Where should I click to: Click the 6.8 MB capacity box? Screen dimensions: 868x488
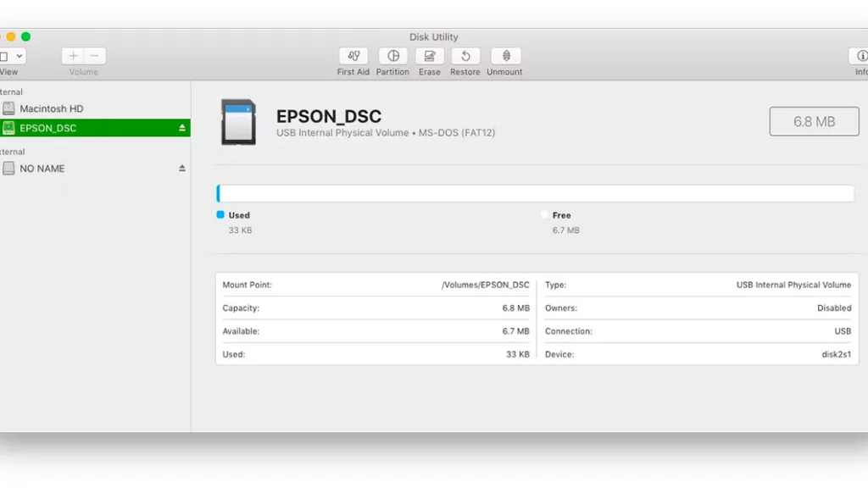814,122
